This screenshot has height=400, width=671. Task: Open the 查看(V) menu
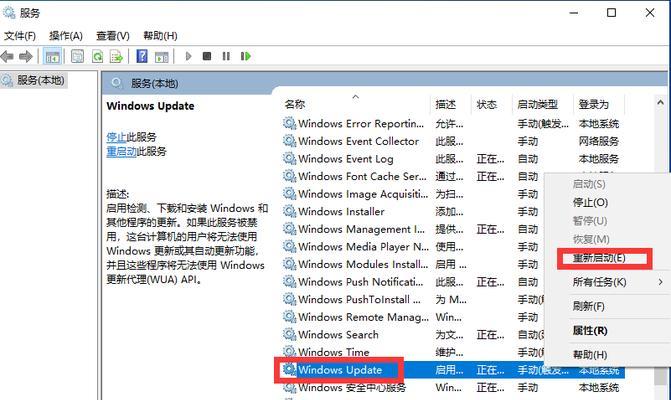tap(113, 36)
